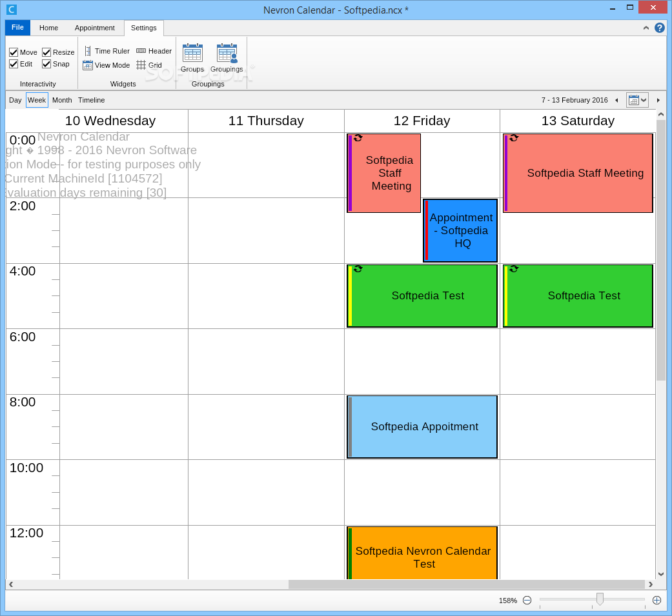
Task: Click recurrence icon on Saturday Softpedia Test
Action: click(x=514, y=268)
